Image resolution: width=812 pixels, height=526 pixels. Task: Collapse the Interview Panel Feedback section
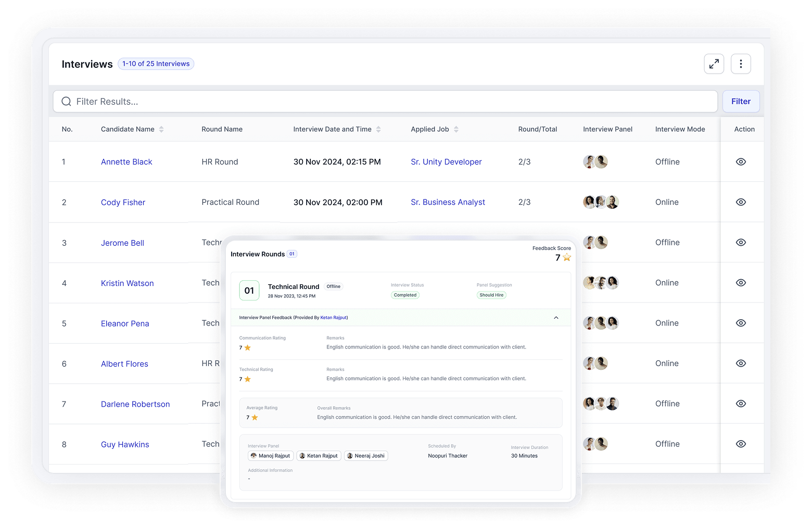pyautogui.click(x=555, y=318)
